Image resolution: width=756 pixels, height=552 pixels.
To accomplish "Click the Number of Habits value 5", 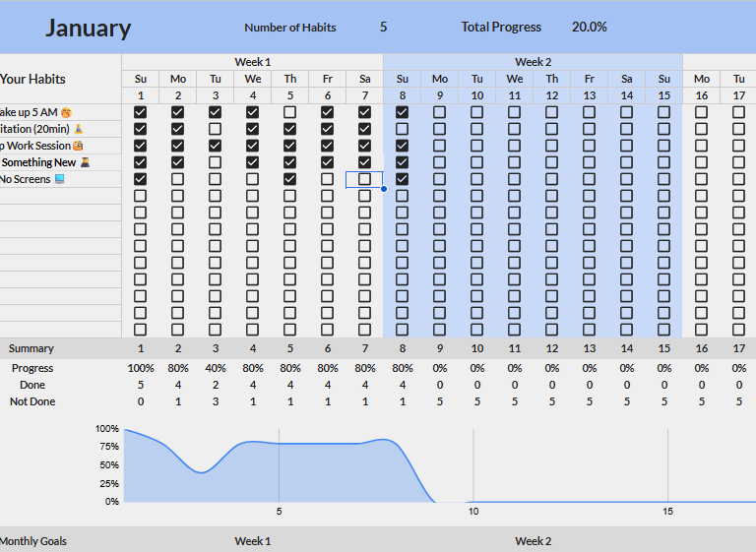I will coord(383,28).
